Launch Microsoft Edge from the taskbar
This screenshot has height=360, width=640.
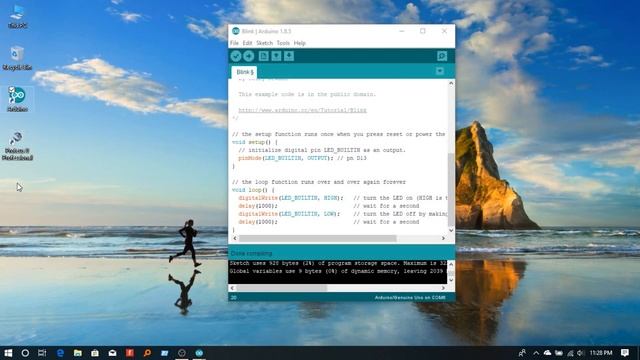(x=60, y=353)
